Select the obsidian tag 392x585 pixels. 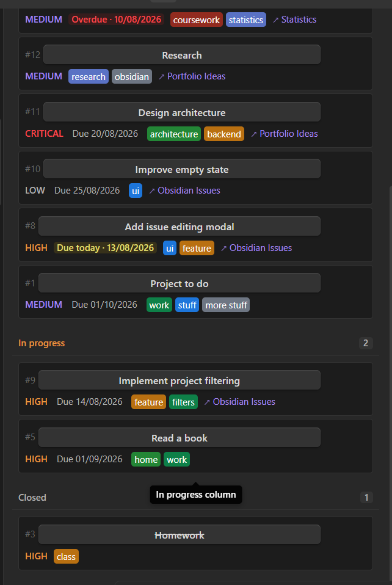click(132, 76)
